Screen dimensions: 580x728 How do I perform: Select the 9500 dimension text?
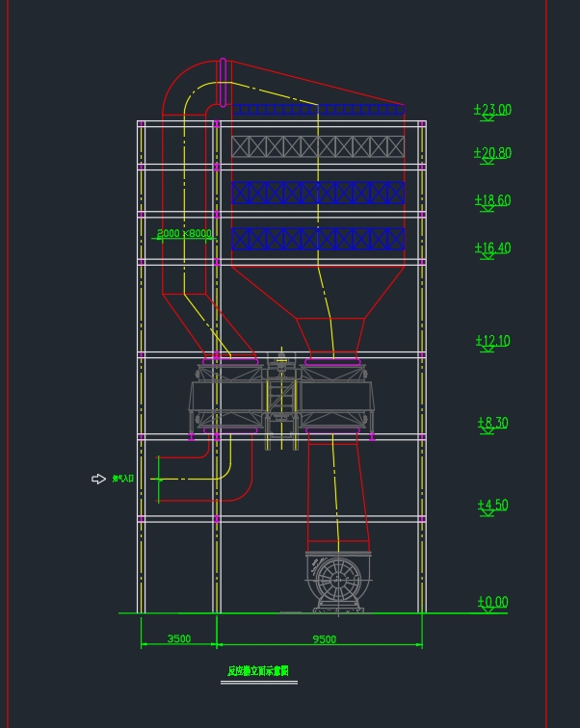[324, 638]
